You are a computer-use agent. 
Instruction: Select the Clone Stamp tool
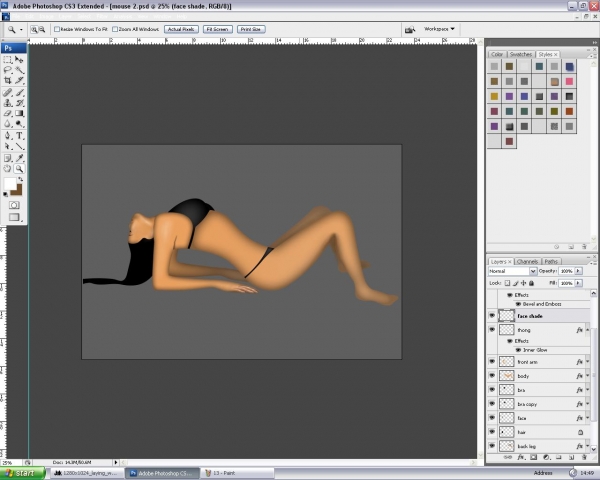click(7, 103)
